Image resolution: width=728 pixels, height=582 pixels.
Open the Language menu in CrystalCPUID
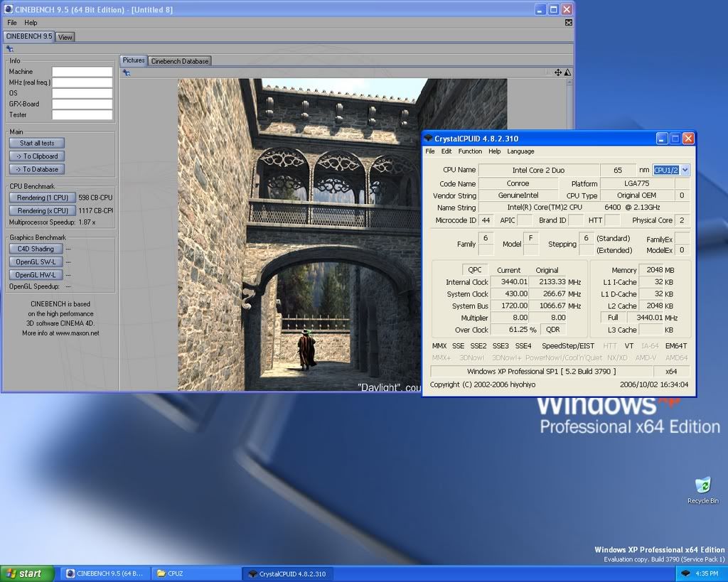pyautogui.click(x=520, y=151)
